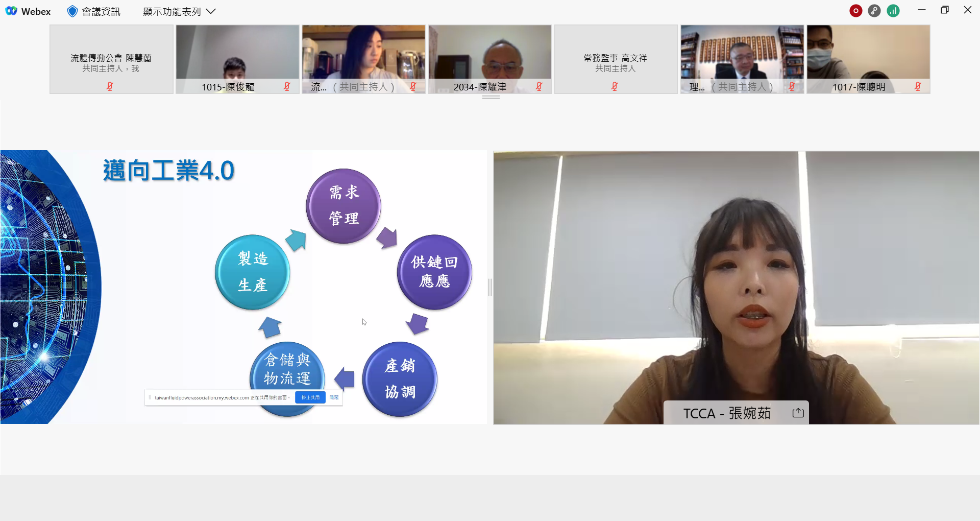This screenshot has width=980, height=521.
Task: Click the 會議資訊 menu label
Action: [x=101, y=11]
